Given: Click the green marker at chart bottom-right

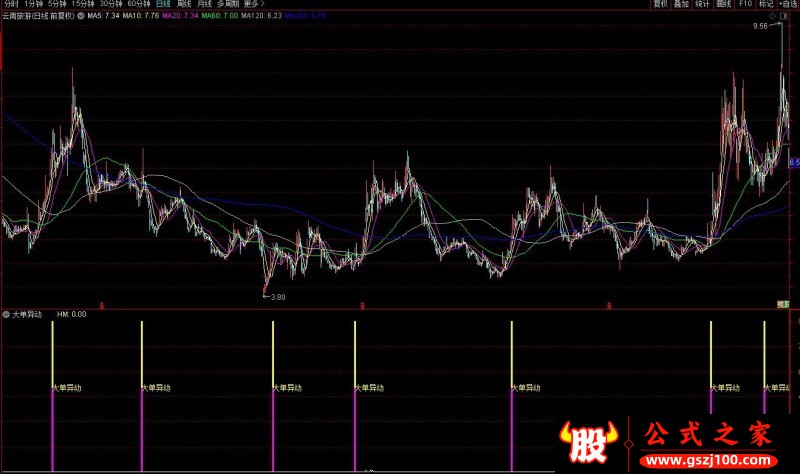Looking at the screenshot, I should (x=786, y=303).
